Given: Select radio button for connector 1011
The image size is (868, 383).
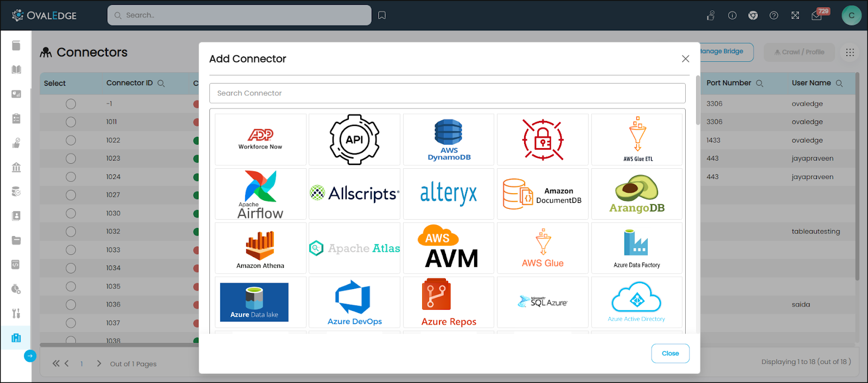Looking at the screenshot, I should tap(71, 122).
